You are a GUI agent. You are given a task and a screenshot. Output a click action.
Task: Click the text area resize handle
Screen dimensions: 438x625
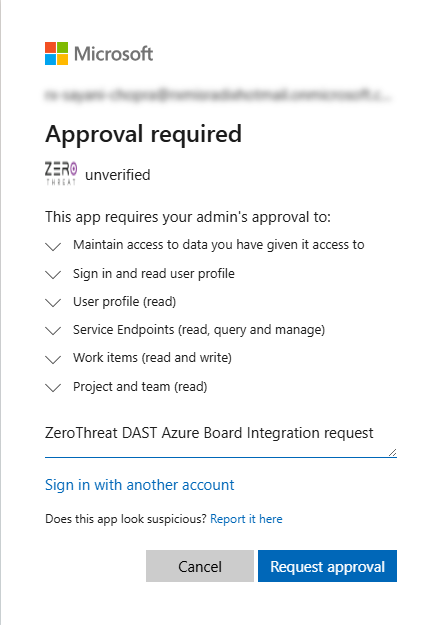pos(393,452)
